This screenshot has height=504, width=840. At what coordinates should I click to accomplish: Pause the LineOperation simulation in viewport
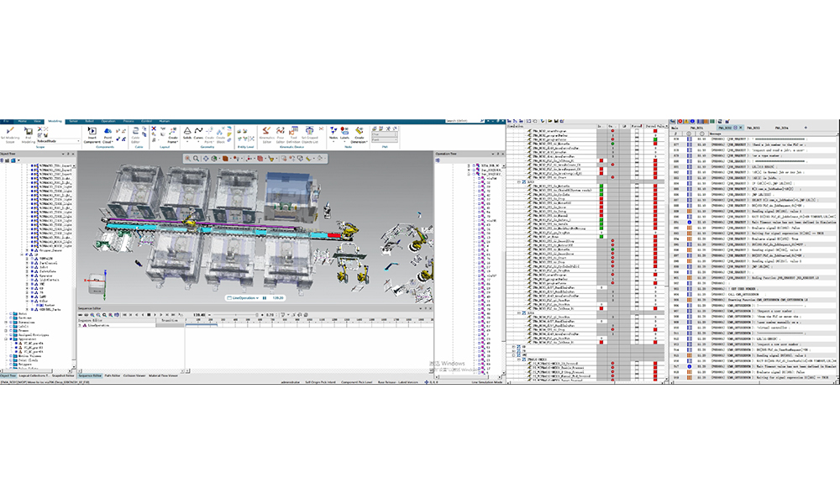265,297
